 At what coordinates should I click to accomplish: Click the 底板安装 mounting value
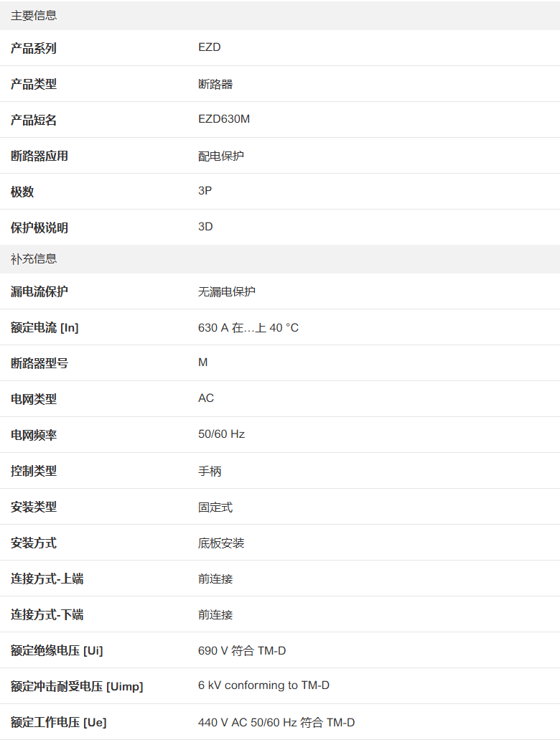click(x=221, y=543)
